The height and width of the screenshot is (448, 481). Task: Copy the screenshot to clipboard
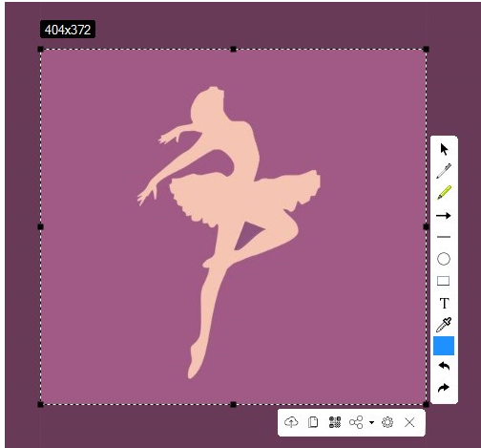pos(313,422)
